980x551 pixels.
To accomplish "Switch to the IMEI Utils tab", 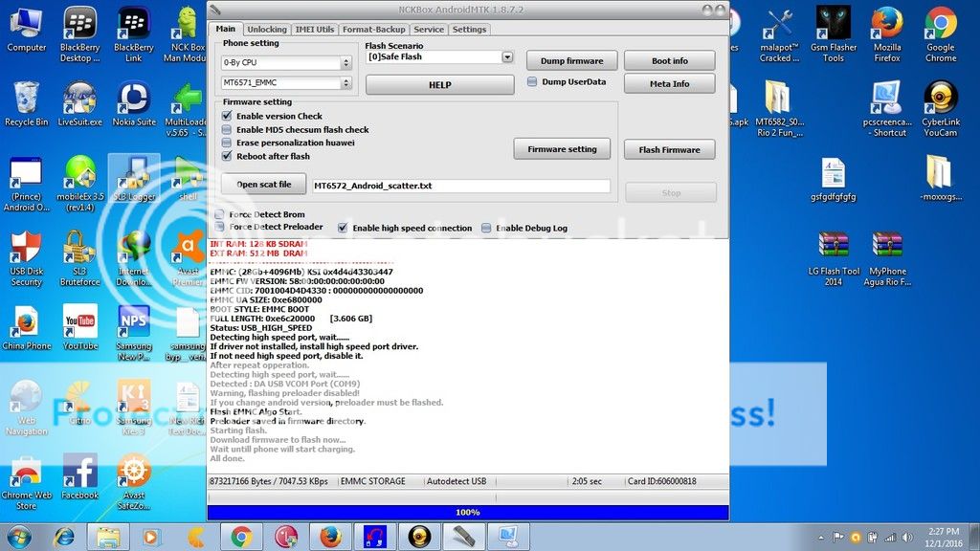I will [314, 30].
